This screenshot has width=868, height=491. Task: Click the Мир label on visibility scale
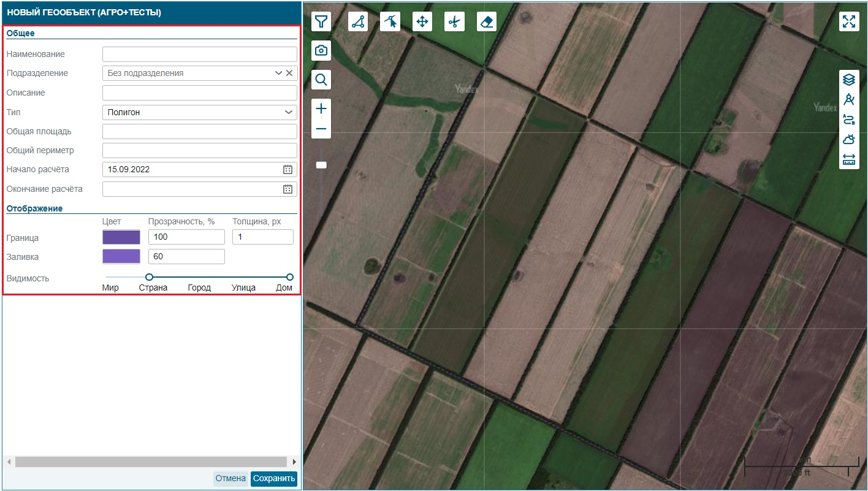[110, 287]
